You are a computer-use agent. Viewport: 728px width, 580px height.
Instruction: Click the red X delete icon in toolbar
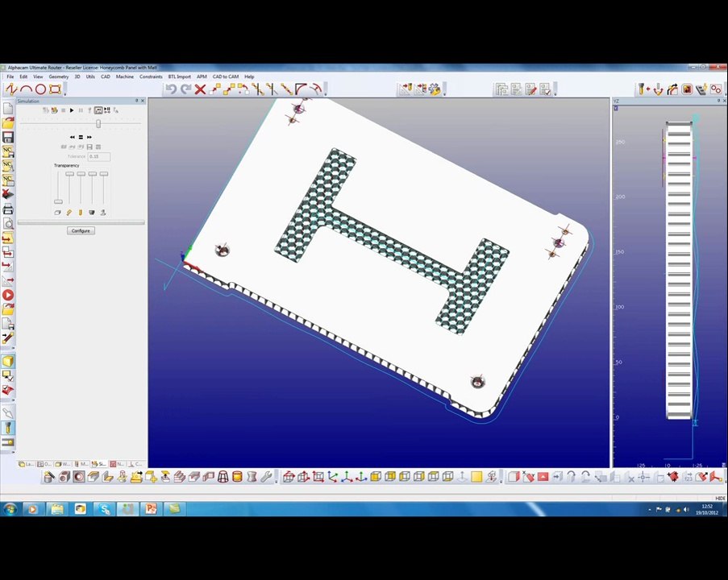200,89
